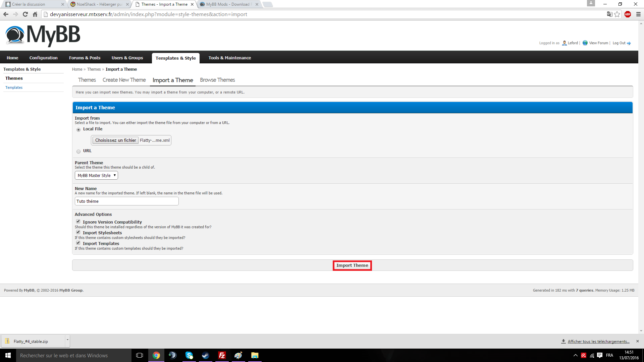Click the Choisissez un fichier button

pyautogui.click(x=115, y=140)
